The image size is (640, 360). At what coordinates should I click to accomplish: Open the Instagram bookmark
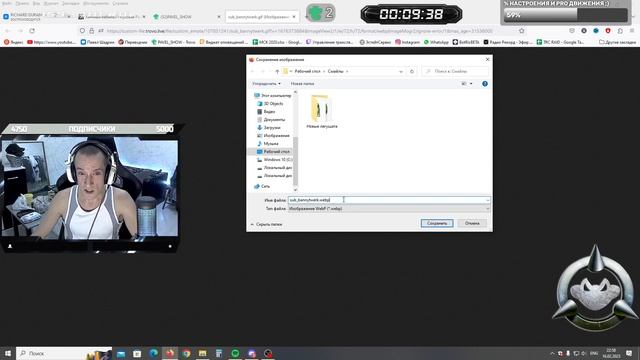[x=407, y=42]
